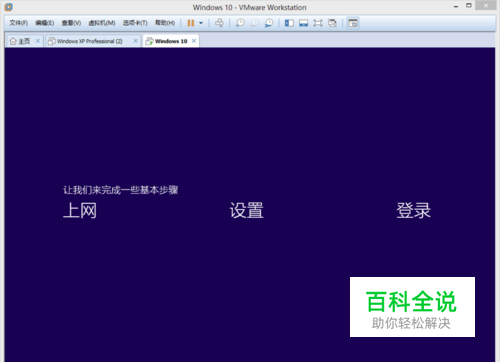
Task: Enter full screen mode
Action: click(x=318, y=23)
